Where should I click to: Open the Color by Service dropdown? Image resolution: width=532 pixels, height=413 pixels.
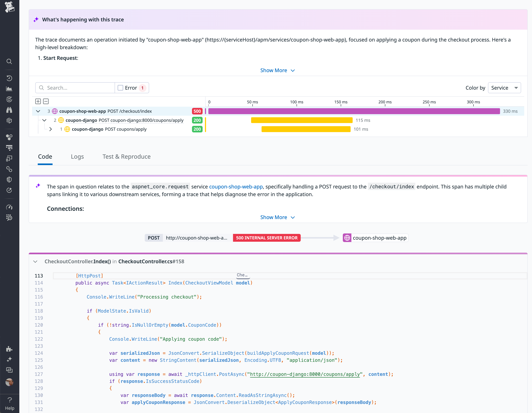[504, 88]
